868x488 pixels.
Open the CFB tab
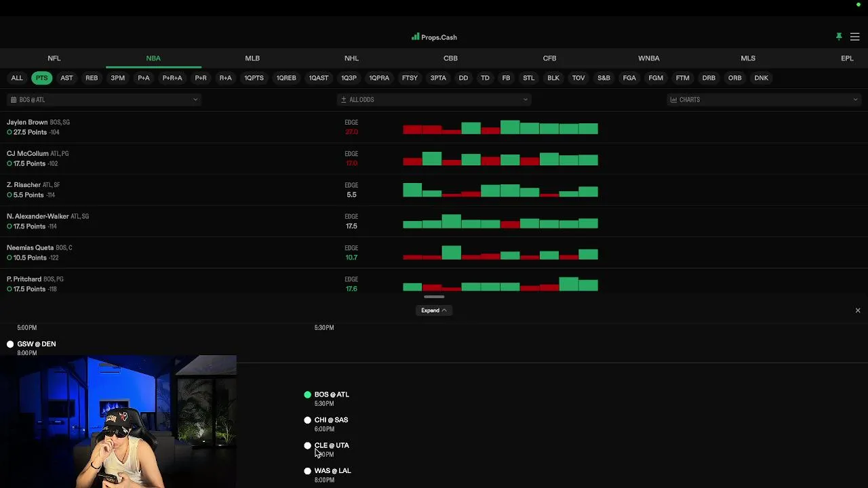[x=549, y=58]
